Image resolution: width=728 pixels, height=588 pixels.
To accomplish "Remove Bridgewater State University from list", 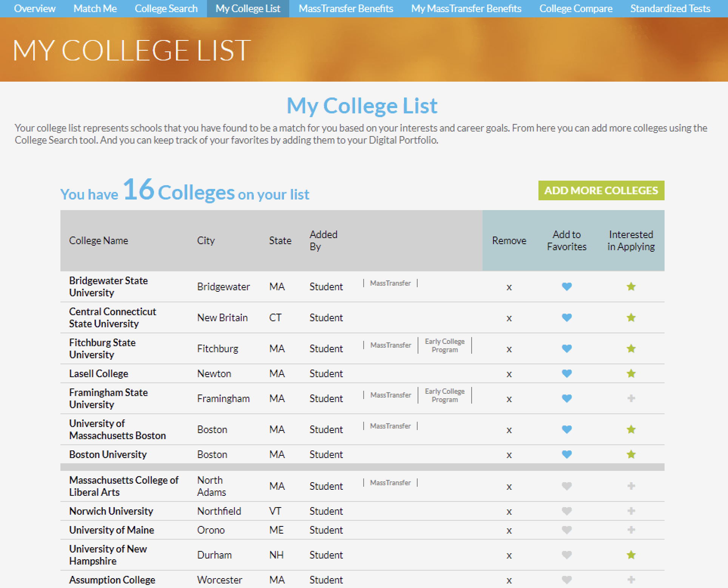I will [509, 287].
